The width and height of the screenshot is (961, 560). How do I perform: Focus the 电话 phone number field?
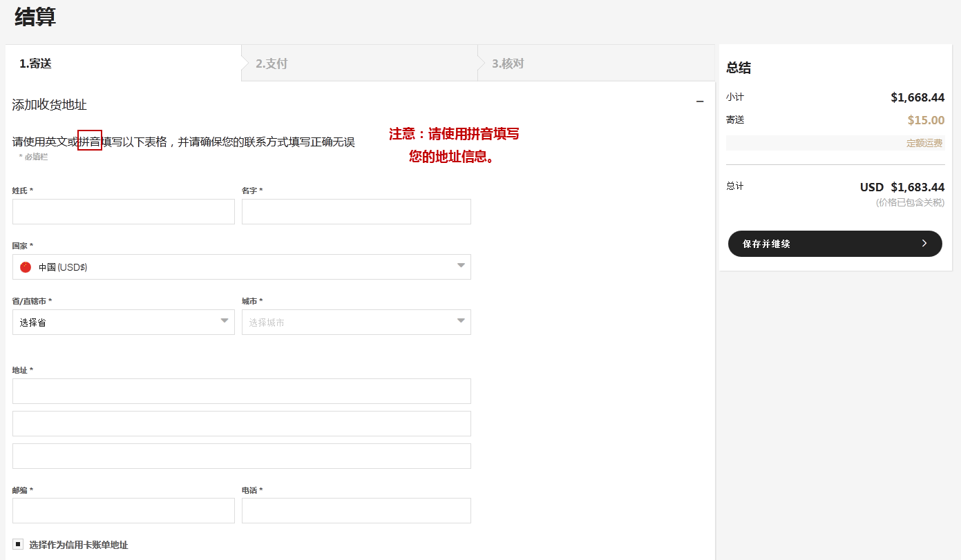coord(356,510)
